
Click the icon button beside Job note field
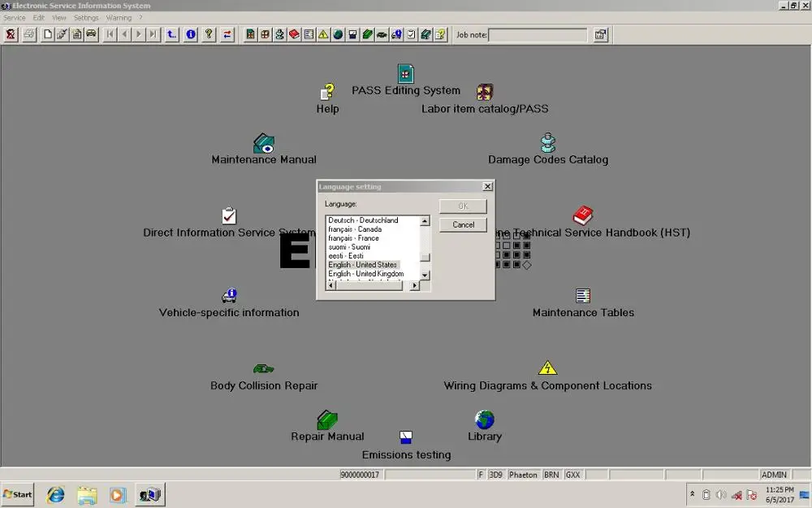coord(601,35)
